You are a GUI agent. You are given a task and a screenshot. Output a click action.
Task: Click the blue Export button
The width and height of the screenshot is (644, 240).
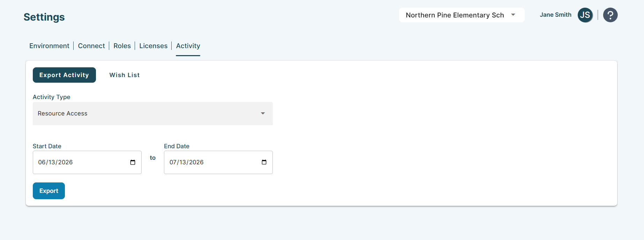(x=49, y=191)
